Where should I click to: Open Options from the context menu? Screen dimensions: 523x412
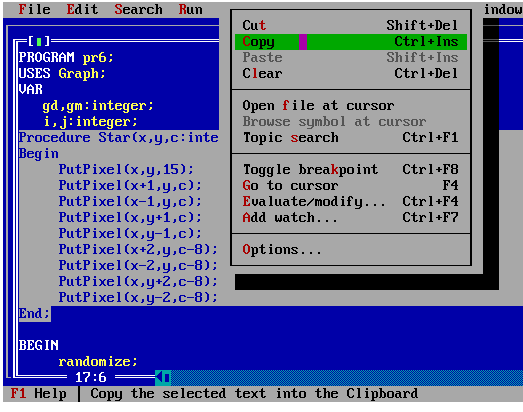350,250
